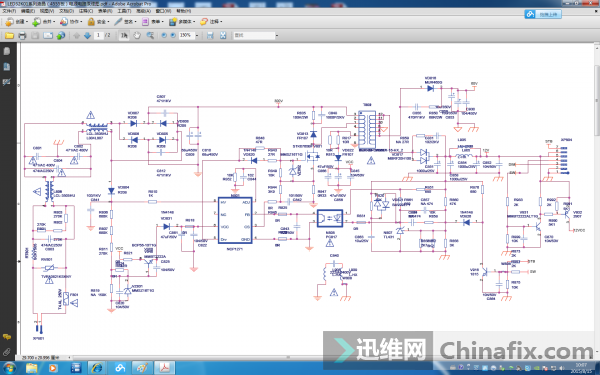Screen dimensions: 600x375
Task: Click the email envelope icon
Action: click(x=48, y=36)
